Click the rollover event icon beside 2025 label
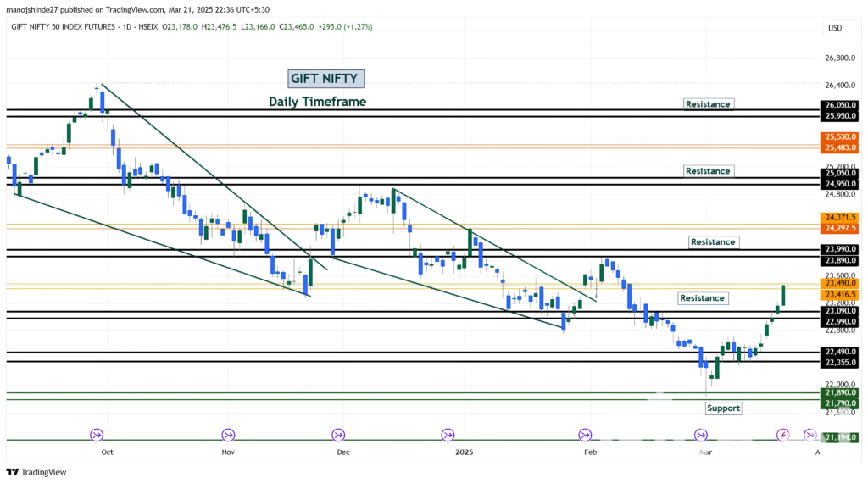Image resolution: width=868 pixels, height=483 pixels. (x=448, y=436)
